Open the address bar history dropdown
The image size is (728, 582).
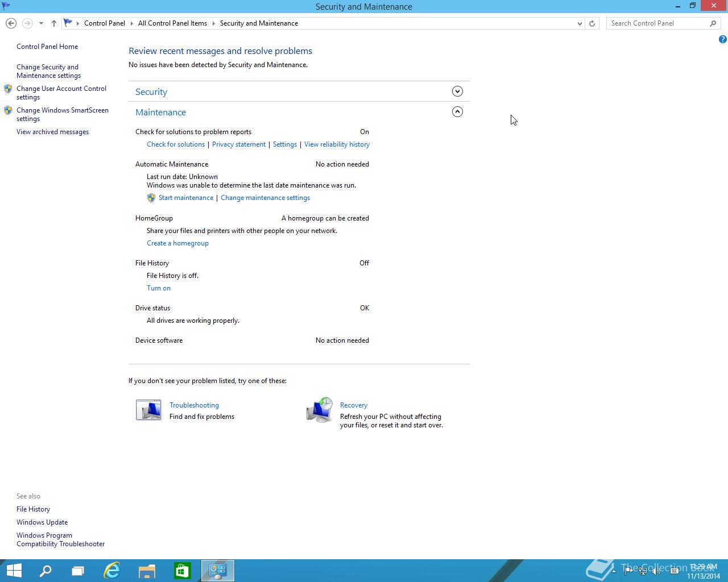pyautogui.click(x=580, y=23)
